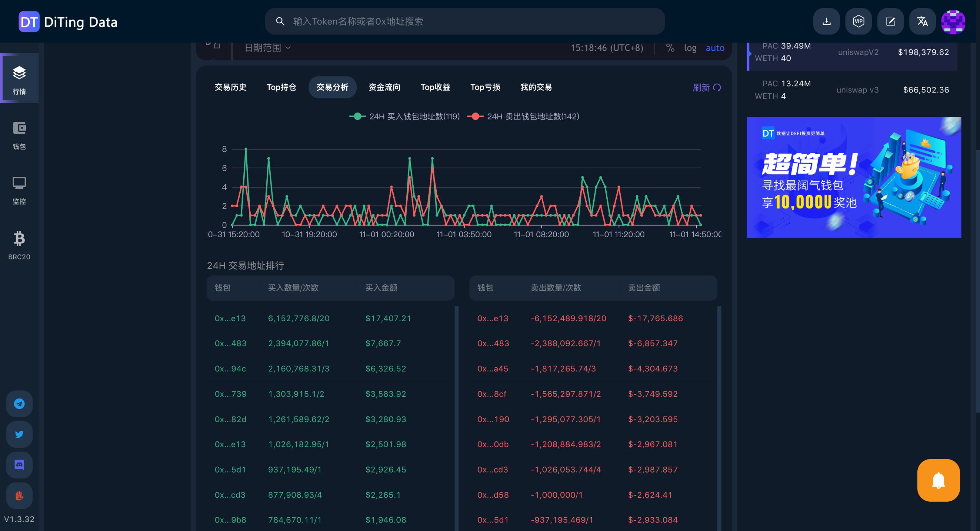Expand the 日期范围 date range dropdown
Screen dimensions: 980x531
(x=266, y=47)
